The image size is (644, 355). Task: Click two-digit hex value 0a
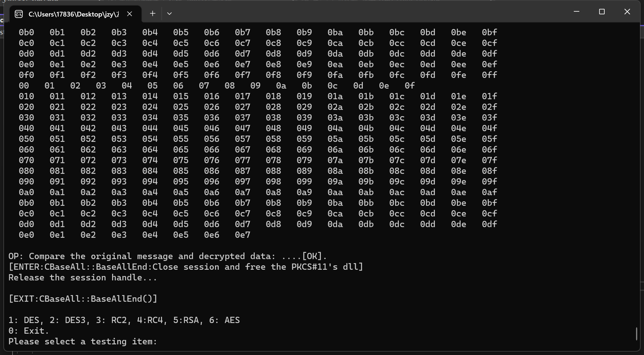[281, 86]
